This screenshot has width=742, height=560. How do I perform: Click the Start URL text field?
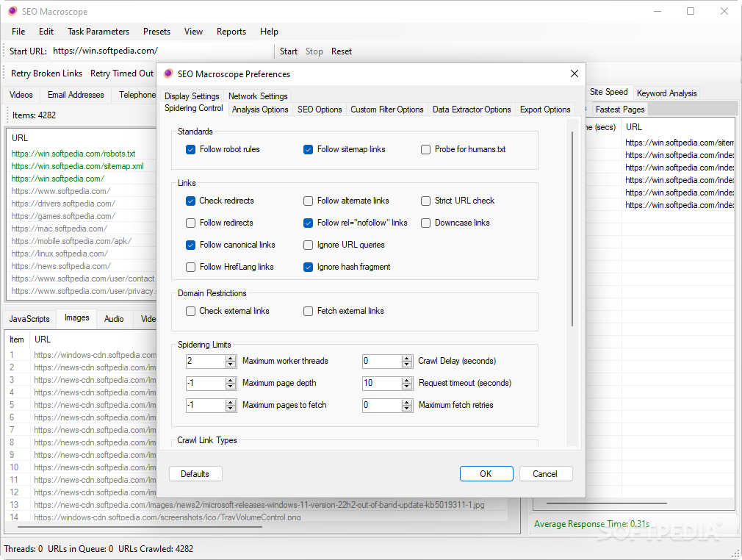pos(161,51)
